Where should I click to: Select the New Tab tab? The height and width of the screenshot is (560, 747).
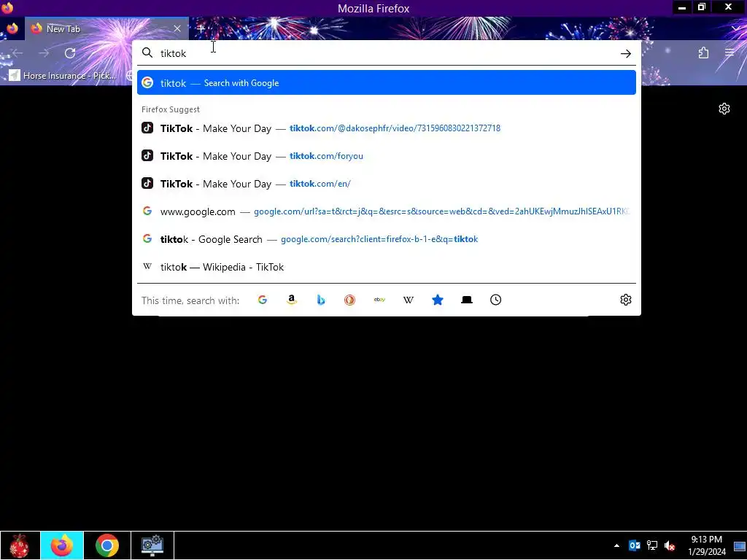[107, 28]
